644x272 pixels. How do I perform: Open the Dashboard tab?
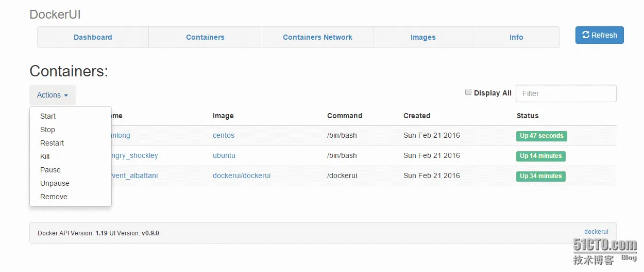[93, 37]
